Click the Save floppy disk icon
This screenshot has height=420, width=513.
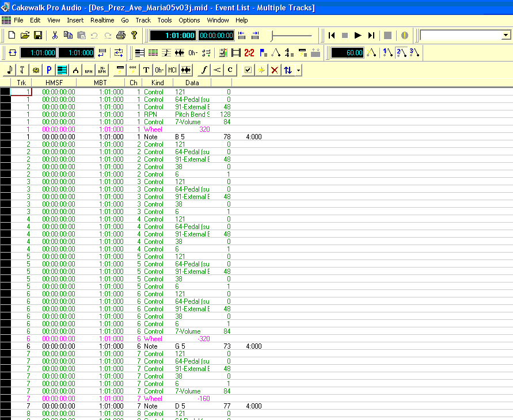(38, 35)
